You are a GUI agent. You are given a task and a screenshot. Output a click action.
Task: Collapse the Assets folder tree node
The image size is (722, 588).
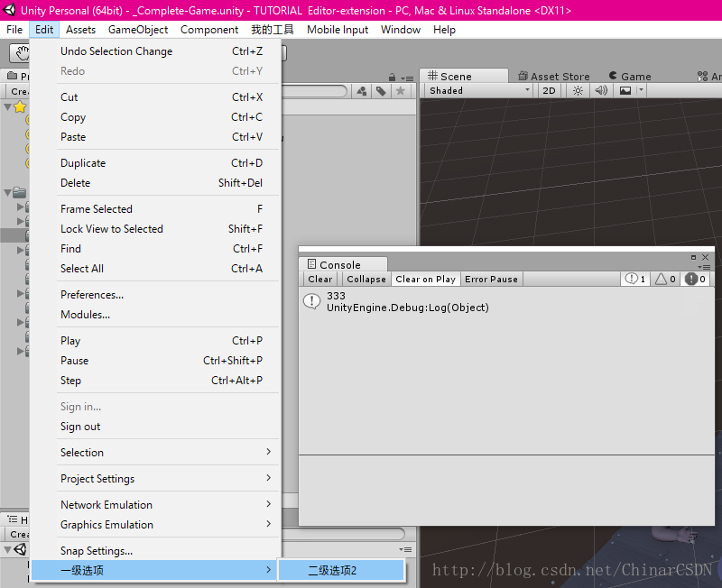click(x=7, y=193)
